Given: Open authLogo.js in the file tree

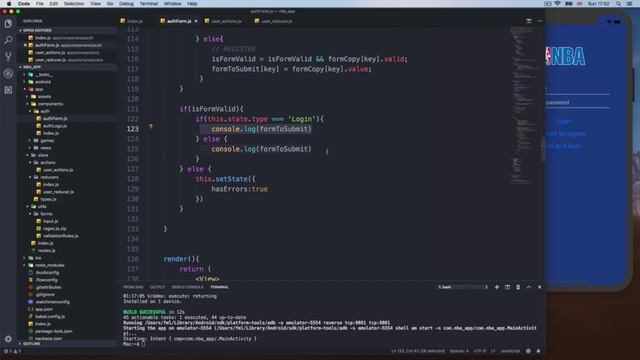Looking at the screenshot, I should (x=55, y=126).
